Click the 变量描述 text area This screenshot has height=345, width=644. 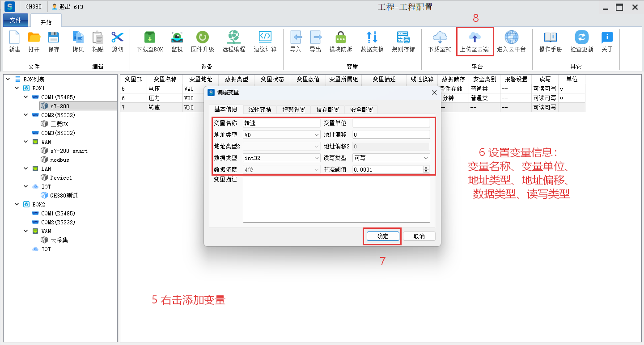tap(336, 199)
